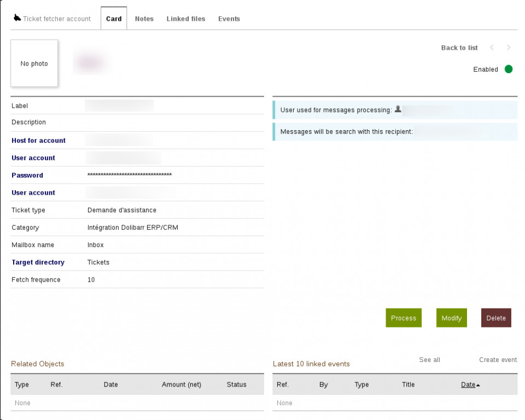Click 'Messages will be search with this recipient' text
Image resolution: width=525 pixels, height=420 pixels.
[347, 132]
